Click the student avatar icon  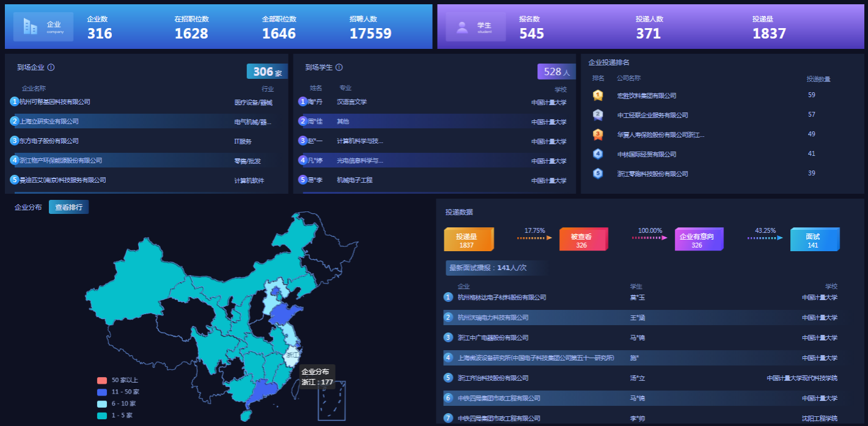(x=463, y=27)
